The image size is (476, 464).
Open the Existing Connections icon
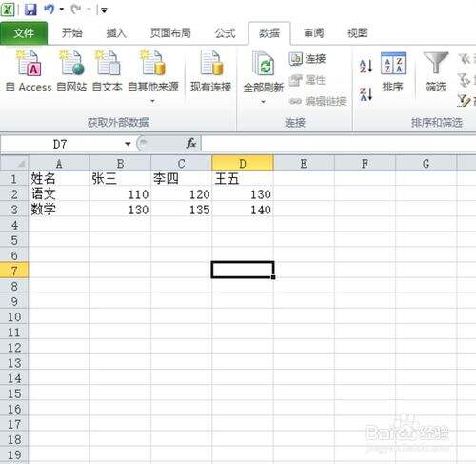pyautogui.click(x=211, y=63)
